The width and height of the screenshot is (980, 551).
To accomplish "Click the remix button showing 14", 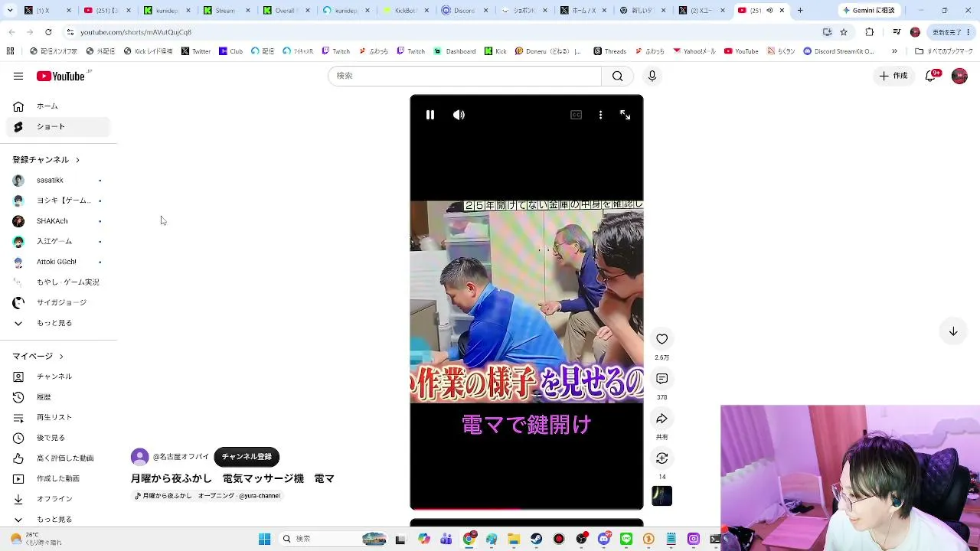I will (662, 458).
